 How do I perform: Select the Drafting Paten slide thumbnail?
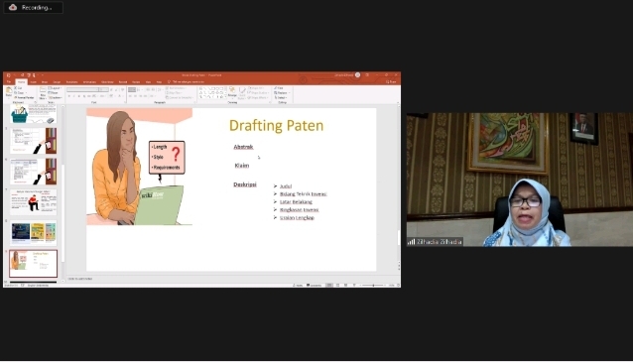click(x=33, y=264)
